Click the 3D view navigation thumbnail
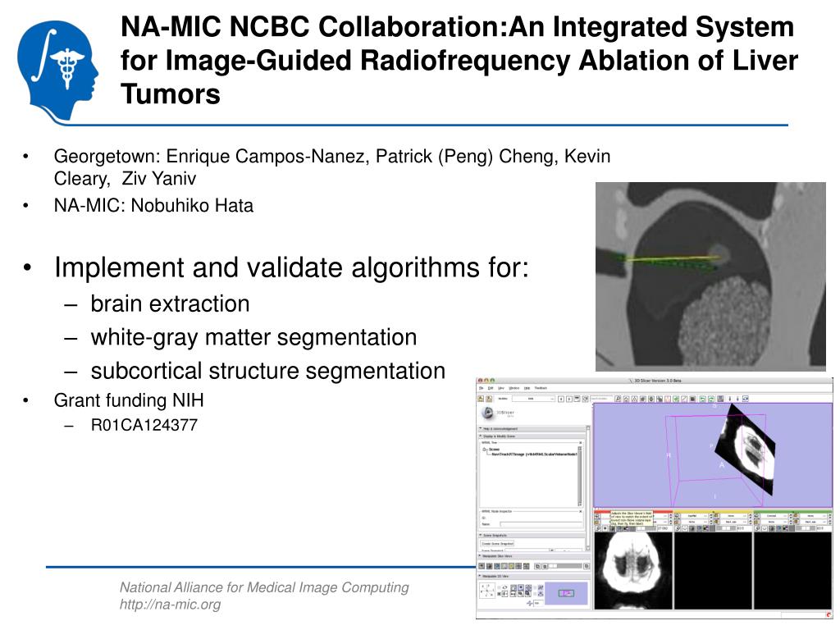Image resolution: width=840 pixels, height=630 pixels. tap(566, 593)
